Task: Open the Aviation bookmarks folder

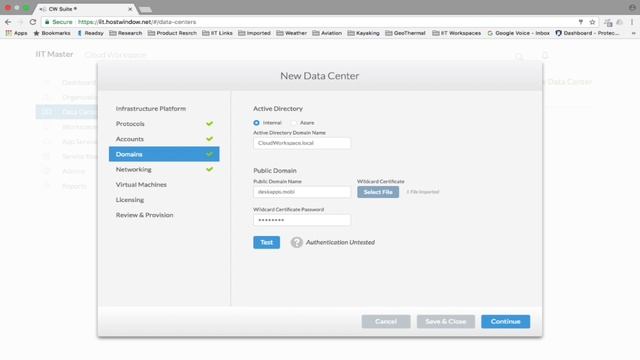Action: 327,33
